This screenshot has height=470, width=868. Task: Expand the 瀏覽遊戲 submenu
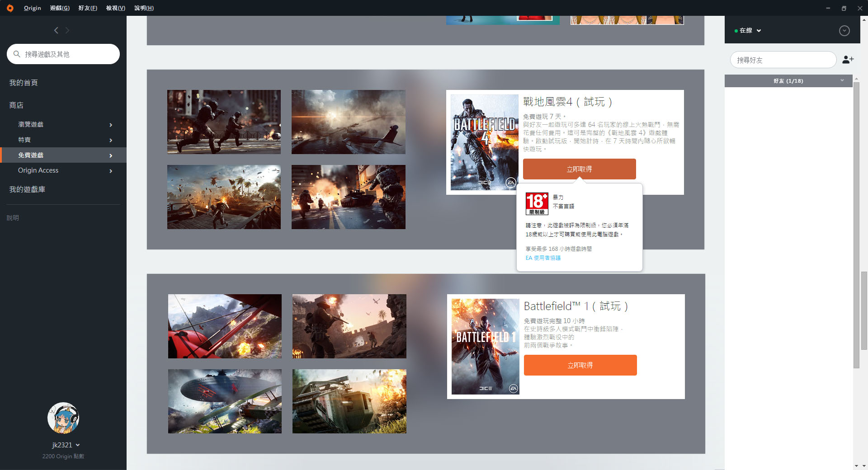(x=63, y=125)
